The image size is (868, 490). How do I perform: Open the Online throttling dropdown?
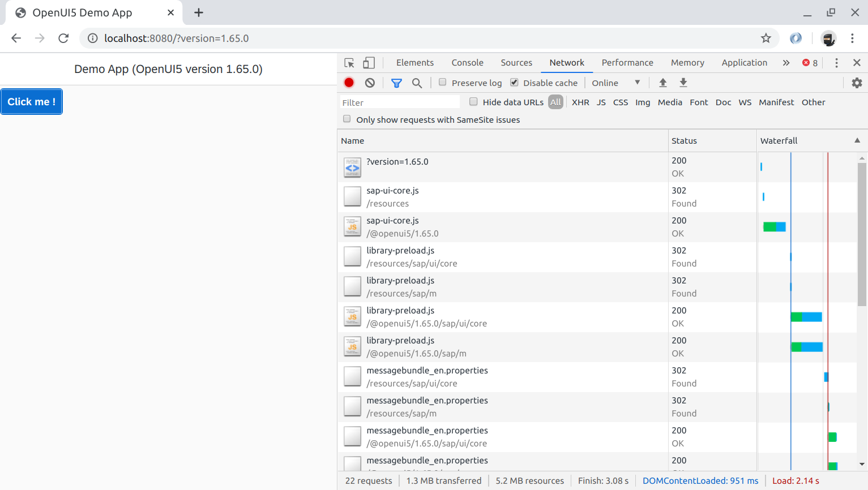[x=616, y=83]
